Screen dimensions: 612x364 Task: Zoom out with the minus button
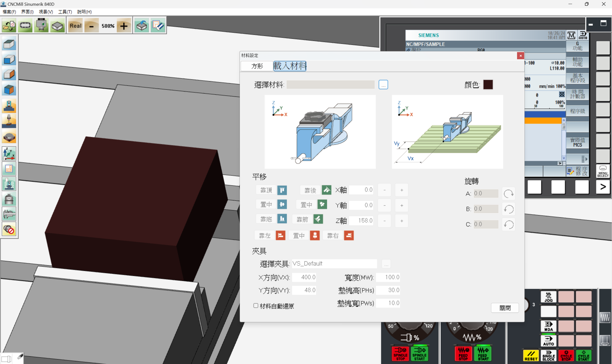click(x=91, y=26)
